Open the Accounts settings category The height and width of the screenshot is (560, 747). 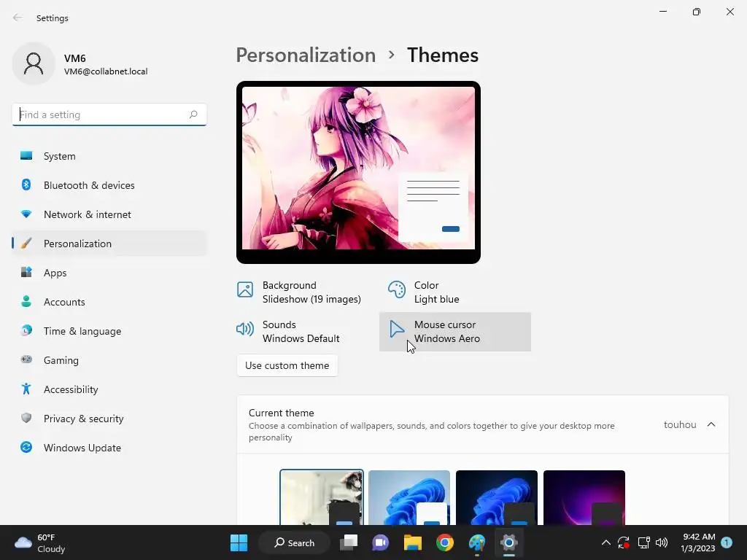(109, 302)
